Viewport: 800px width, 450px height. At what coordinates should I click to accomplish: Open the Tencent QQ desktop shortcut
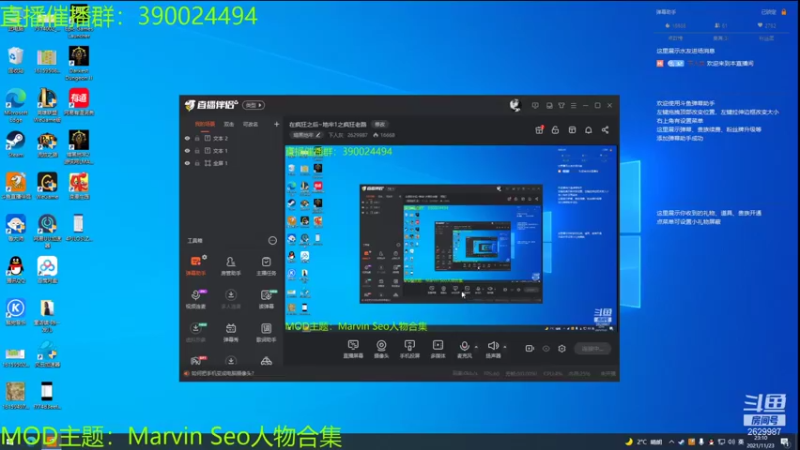click(16, 270)
